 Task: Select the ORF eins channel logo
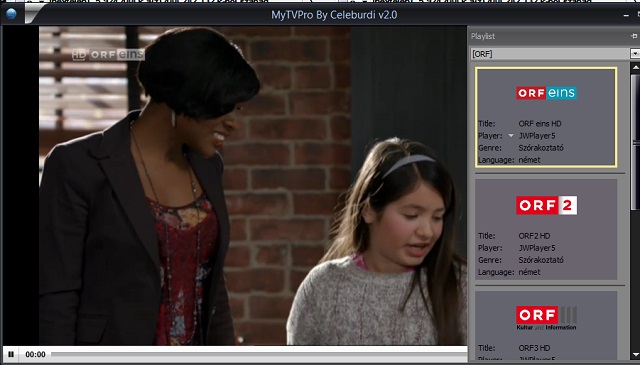coord(546,93)
